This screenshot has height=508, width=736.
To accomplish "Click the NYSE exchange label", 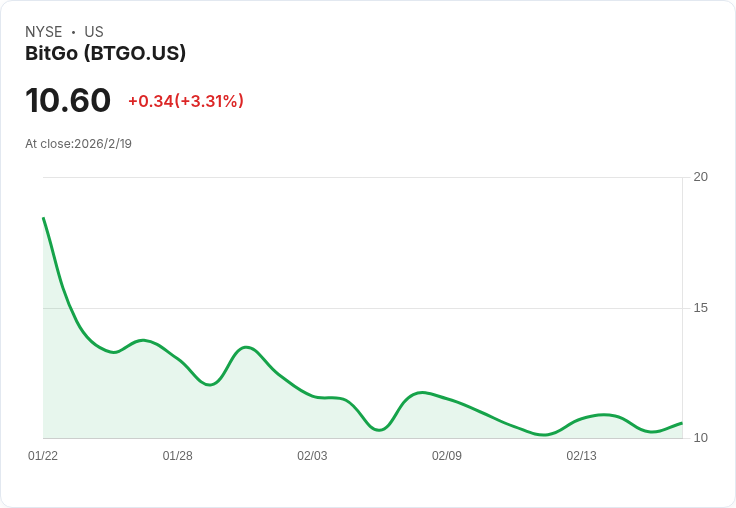I will [44, 32].
